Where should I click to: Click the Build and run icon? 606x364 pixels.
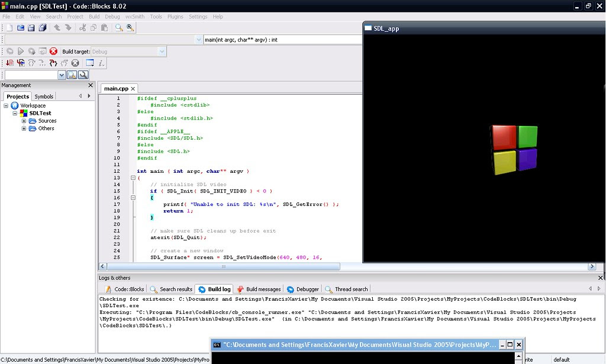32,51
